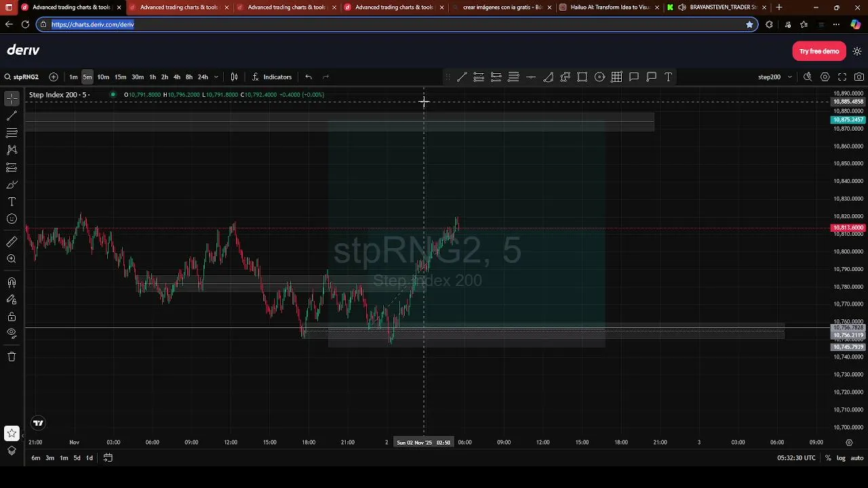Take a chart snapshot with camera icon
The width and height of the screenshot is (868, 488).
[x=859, y=77]
